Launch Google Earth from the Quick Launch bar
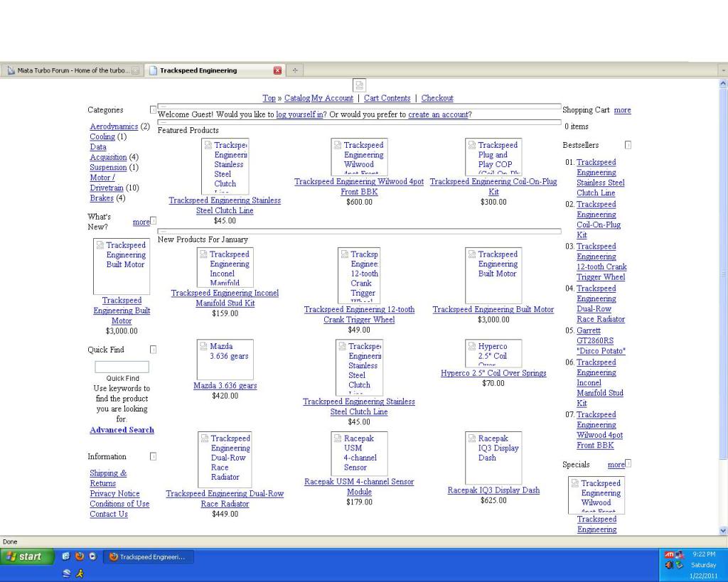The width and height of the screenshot is (728, 582). tap(66, 572)
